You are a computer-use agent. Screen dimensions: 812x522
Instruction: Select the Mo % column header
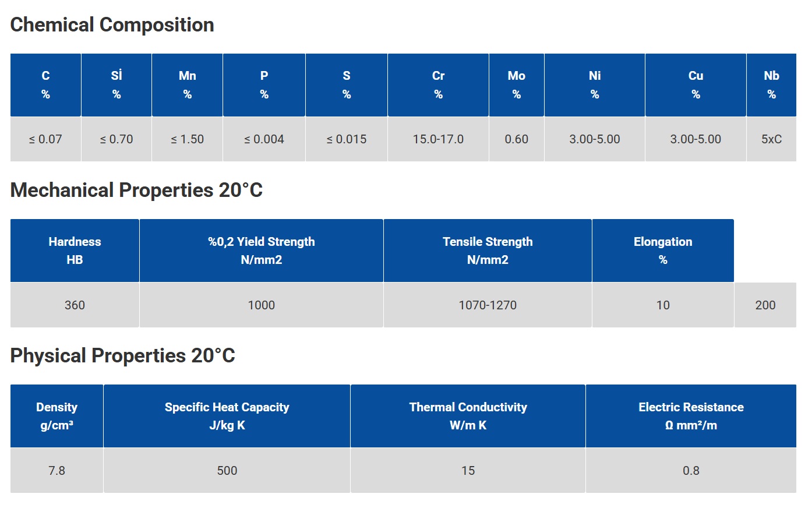[x=516, y=85]
